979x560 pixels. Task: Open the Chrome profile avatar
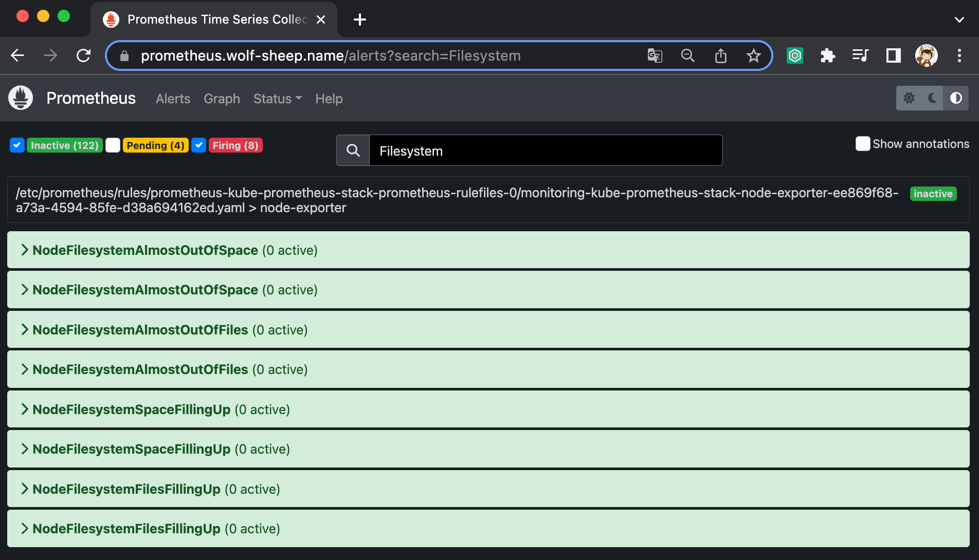[927, 55]
